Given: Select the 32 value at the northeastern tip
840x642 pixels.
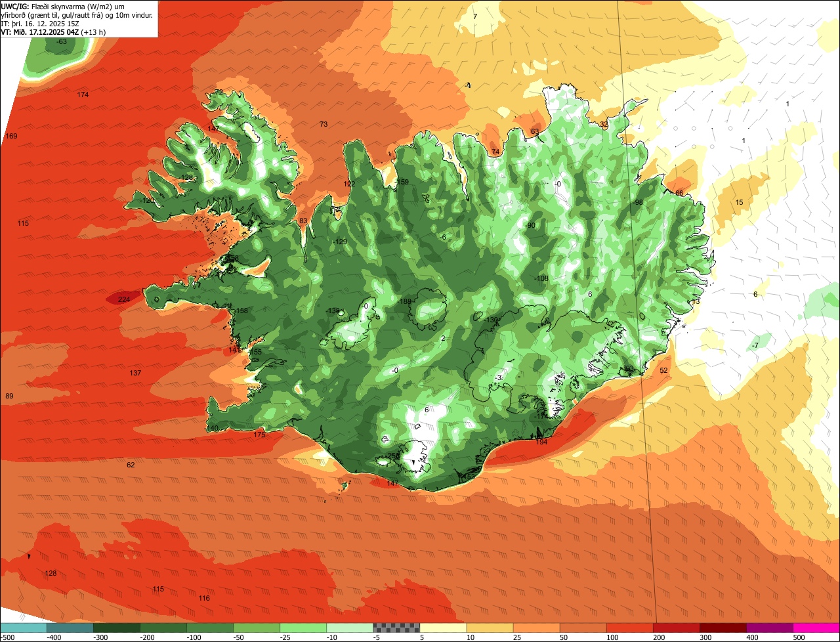Looking at the screenshot, I should [x=604, y=123].
